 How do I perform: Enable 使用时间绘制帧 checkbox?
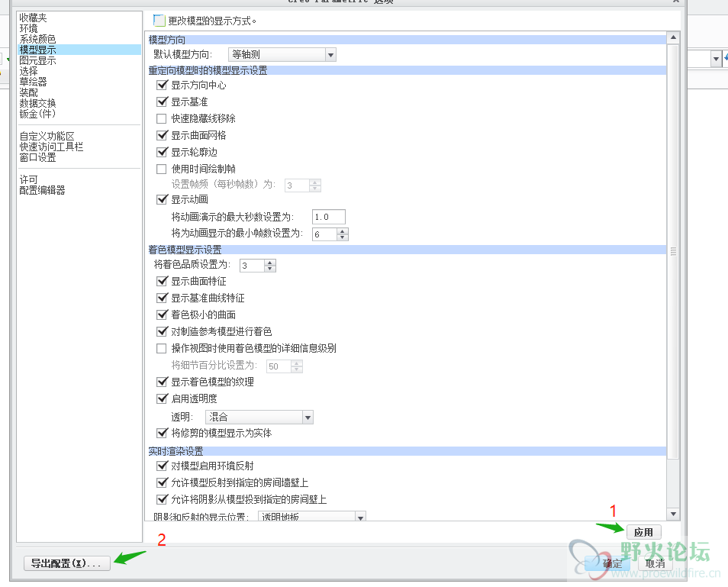point(162,169)
